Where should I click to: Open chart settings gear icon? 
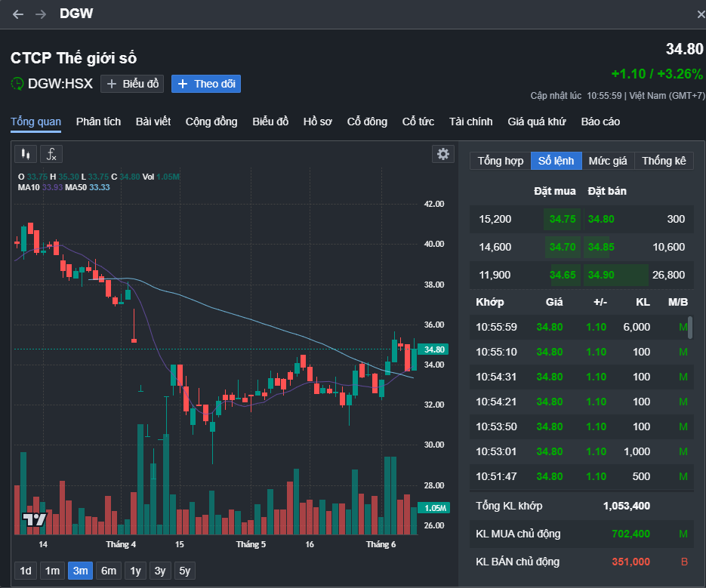[443, 154]
